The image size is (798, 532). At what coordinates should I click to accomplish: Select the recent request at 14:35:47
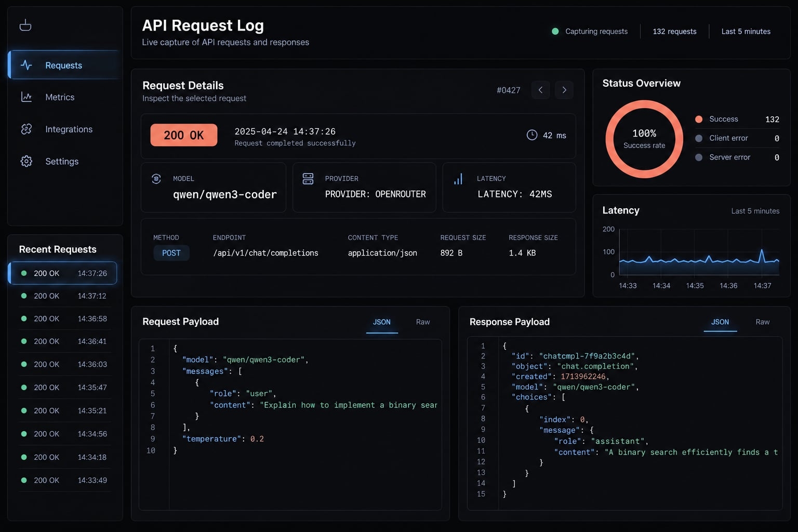click(x=65, y=388)
